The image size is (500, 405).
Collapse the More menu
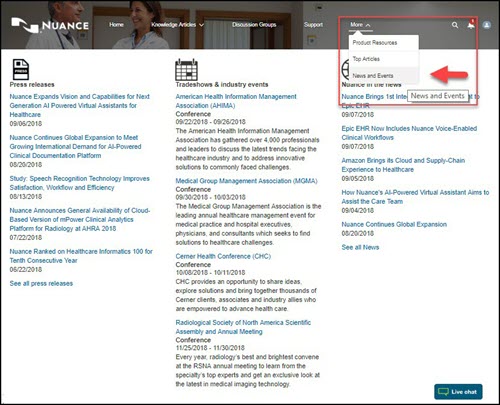tap(360, 25)
